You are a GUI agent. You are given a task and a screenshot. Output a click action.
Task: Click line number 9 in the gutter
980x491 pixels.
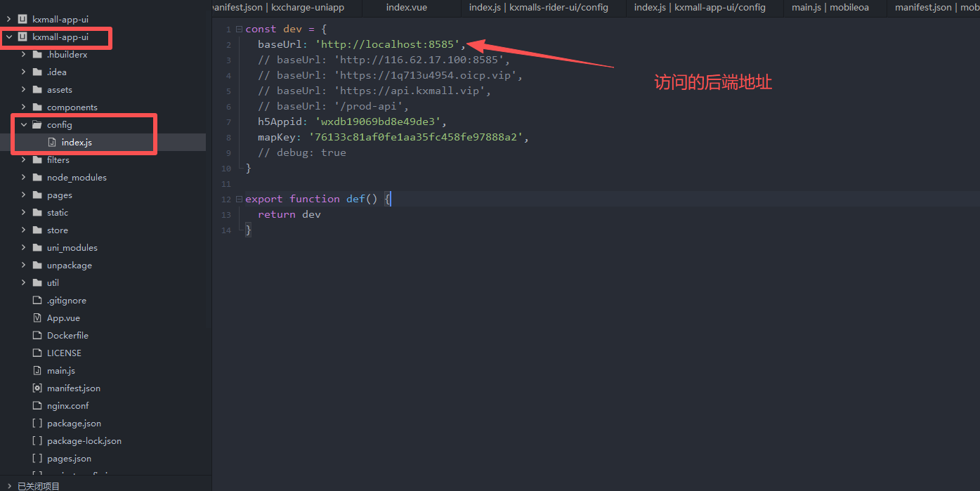coord(228,153)
